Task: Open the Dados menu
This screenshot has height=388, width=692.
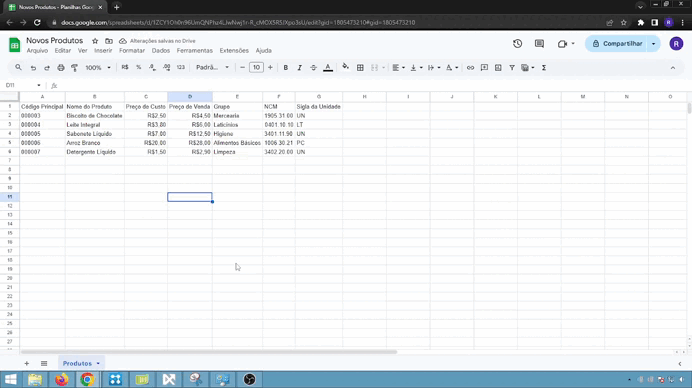Action: [161, 50]
